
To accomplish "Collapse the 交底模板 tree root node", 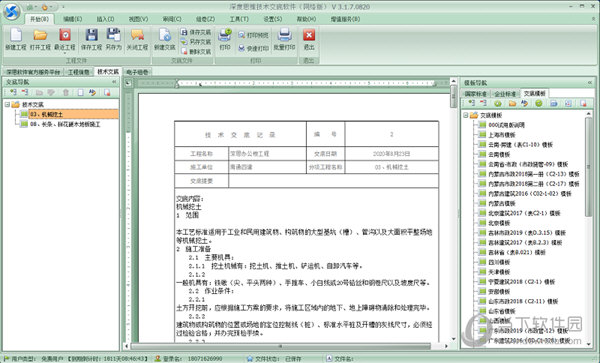I will [x=466, y=115].
